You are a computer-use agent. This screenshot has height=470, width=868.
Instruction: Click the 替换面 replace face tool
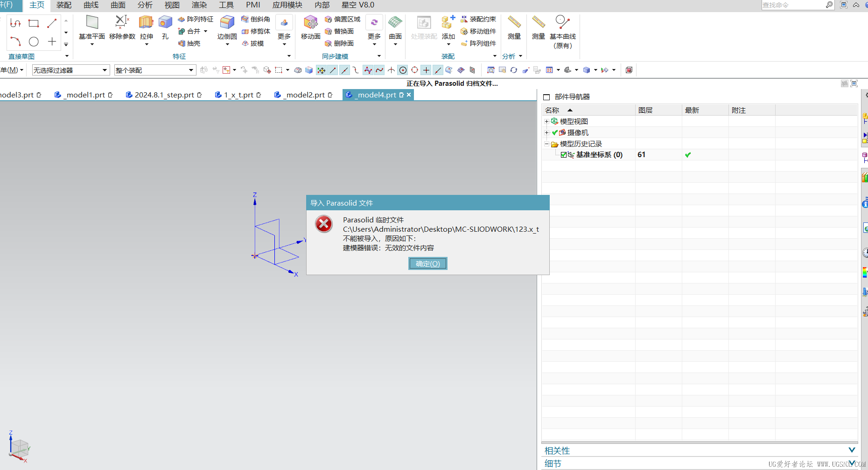(339, 31)
